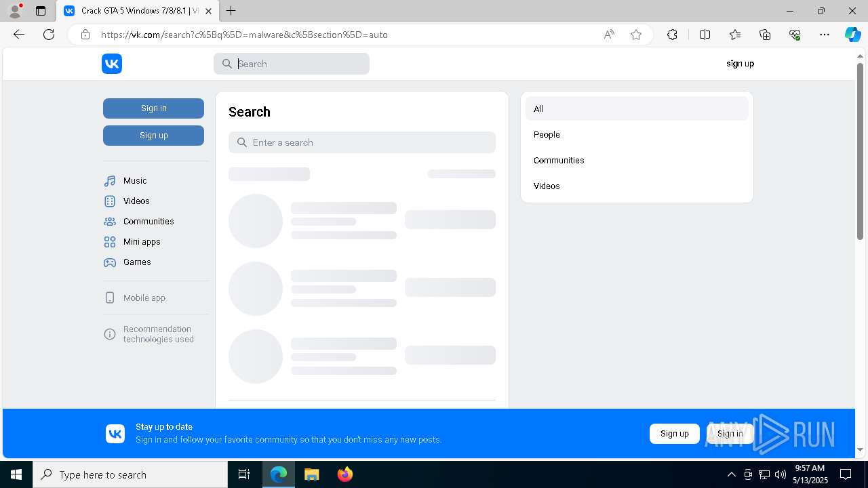868x488 pixels.
Task: Add this page to favorites star
Action: point(636,35)
